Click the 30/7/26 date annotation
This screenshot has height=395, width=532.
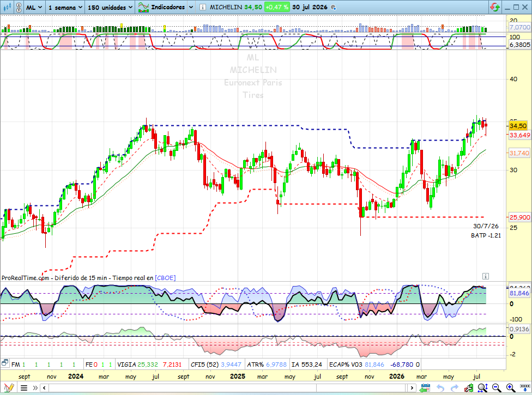click(486, 226)
